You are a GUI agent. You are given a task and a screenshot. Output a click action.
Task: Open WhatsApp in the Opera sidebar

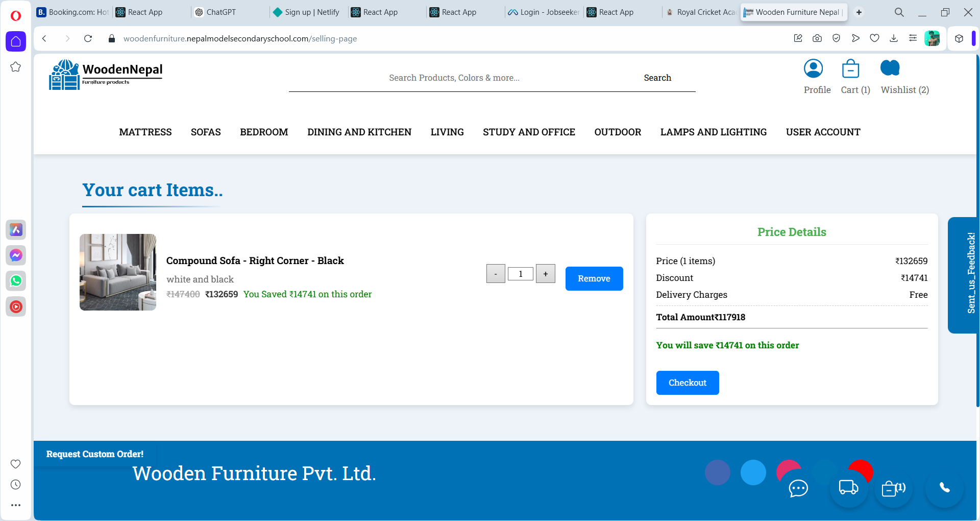16,281
